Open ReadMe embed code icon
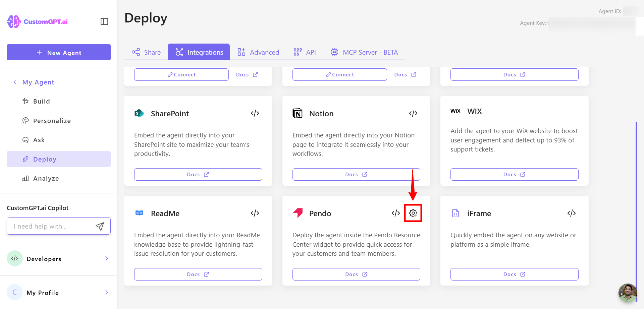644x309 pixels. pyautogui.click(x=255, y=213)
